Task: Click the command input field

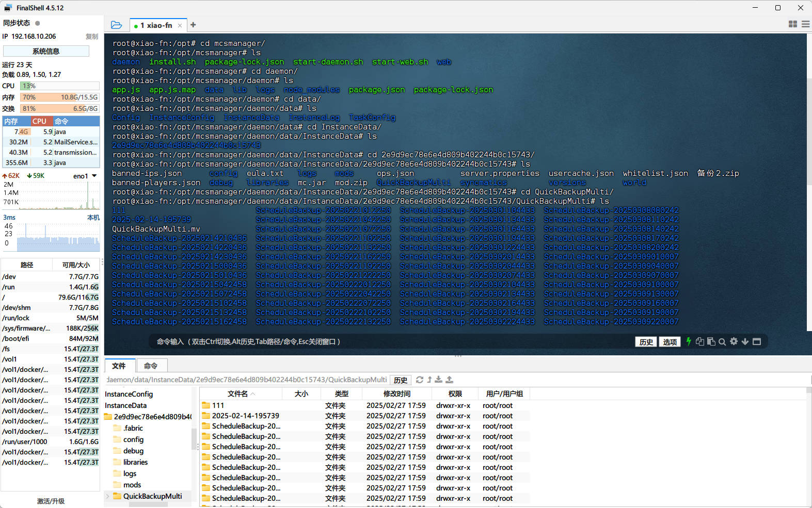Action: click(392, 341)
